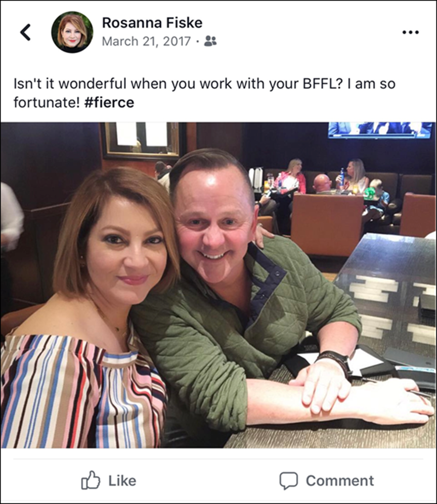The image size is (437, 504).
Task: Tap the speech bubble Comment icon
Action: point(288,481)
